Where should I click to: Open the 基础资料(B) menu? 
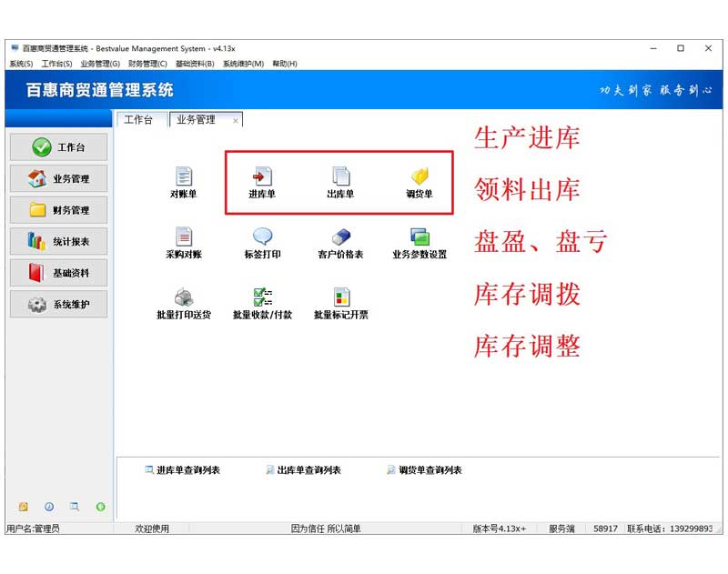195,64
